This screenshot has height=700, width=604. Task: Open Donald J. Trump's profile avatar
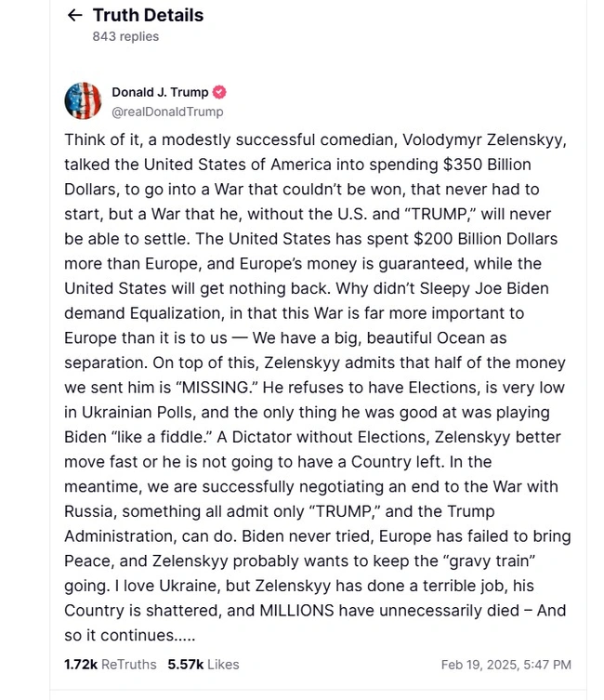[x=83, y=100]
